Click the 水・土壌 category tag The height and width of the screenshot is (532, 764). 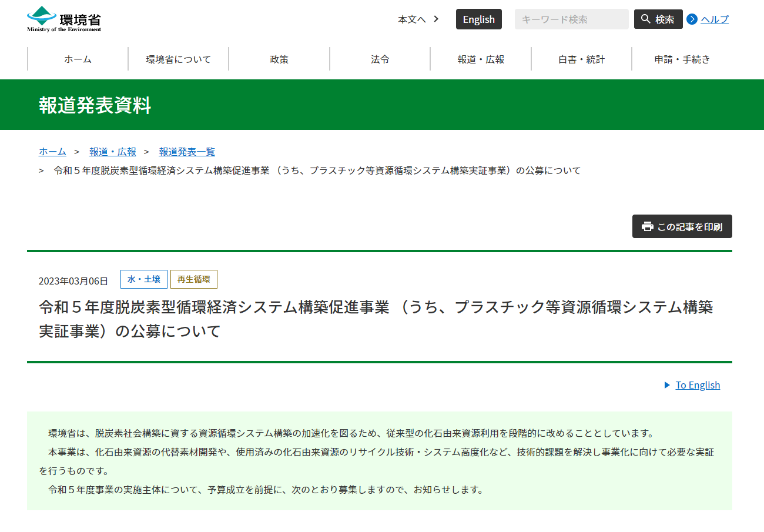tap(144, 279)
